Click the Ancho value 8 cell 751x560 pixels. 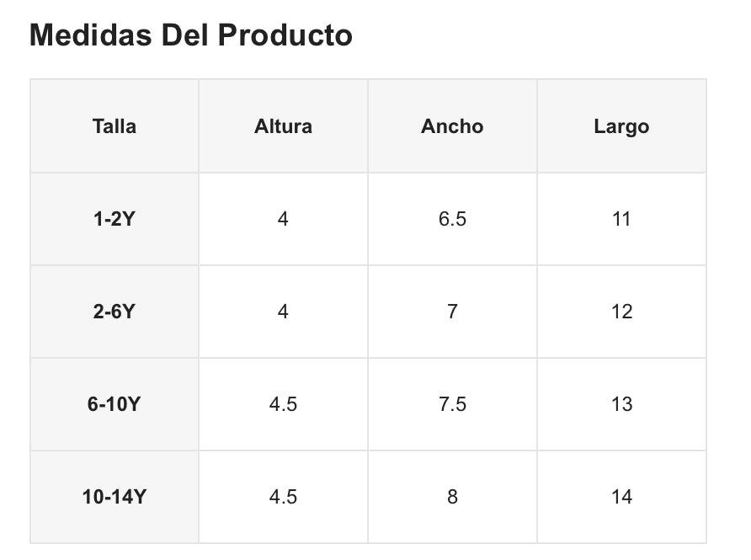[452, 497]
